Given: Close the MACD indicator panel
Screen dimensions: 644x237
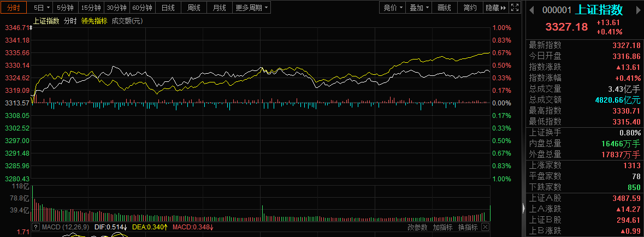Looking at the screenshot, I should pos(485,227).
